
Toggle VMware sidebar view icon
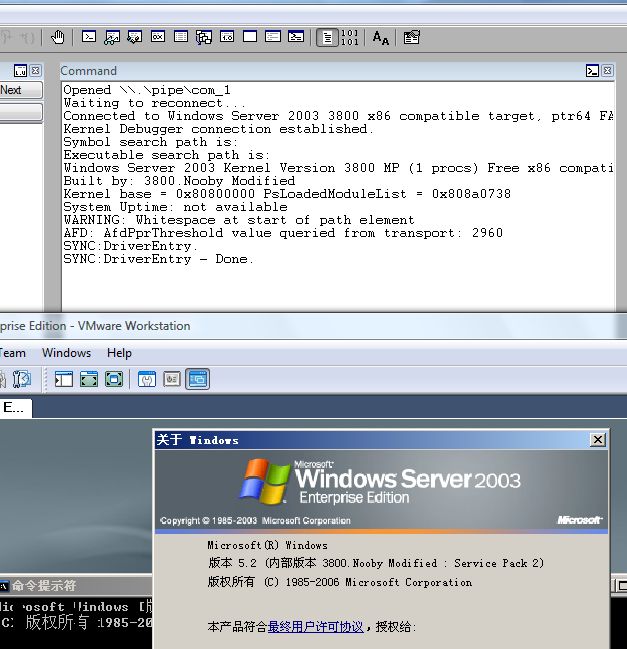pos(64,379)
